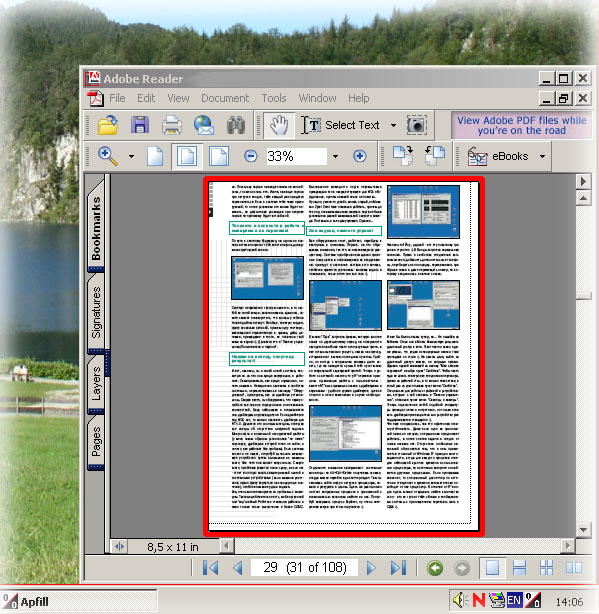
Task: Click the PDF document icon in menu bar
Action: [95, 98]
